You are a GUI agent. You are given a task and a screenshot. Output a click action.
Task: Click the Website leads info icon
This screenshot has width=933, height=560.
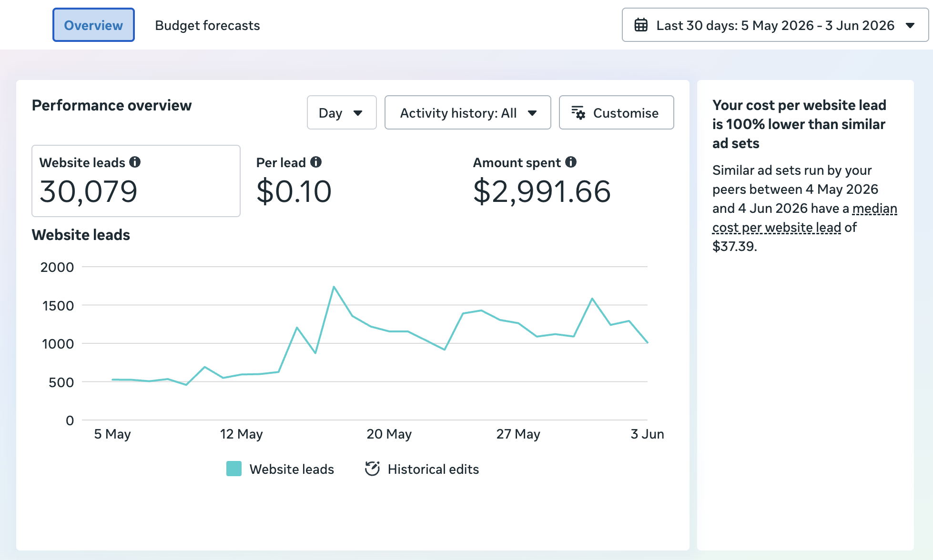point(135,162)
